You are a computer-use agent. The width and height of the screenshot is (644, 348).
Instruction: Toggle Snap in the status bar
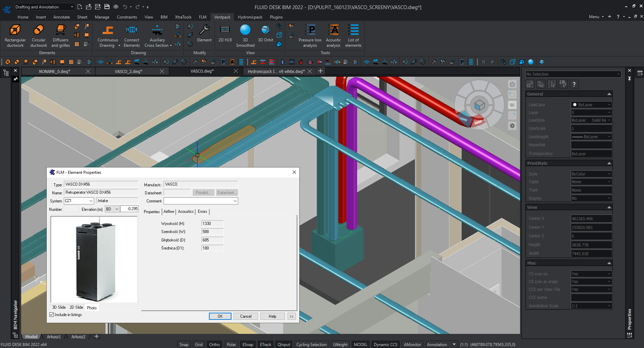[184, 344]
